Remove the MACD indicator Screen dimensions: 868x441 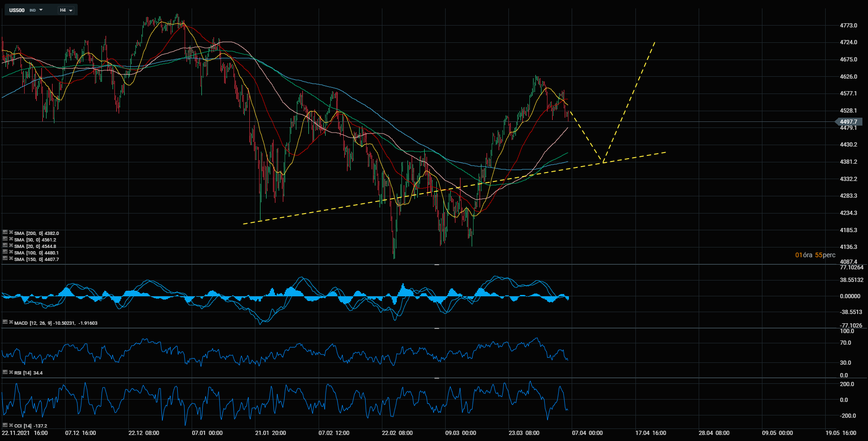click(11, 321)
